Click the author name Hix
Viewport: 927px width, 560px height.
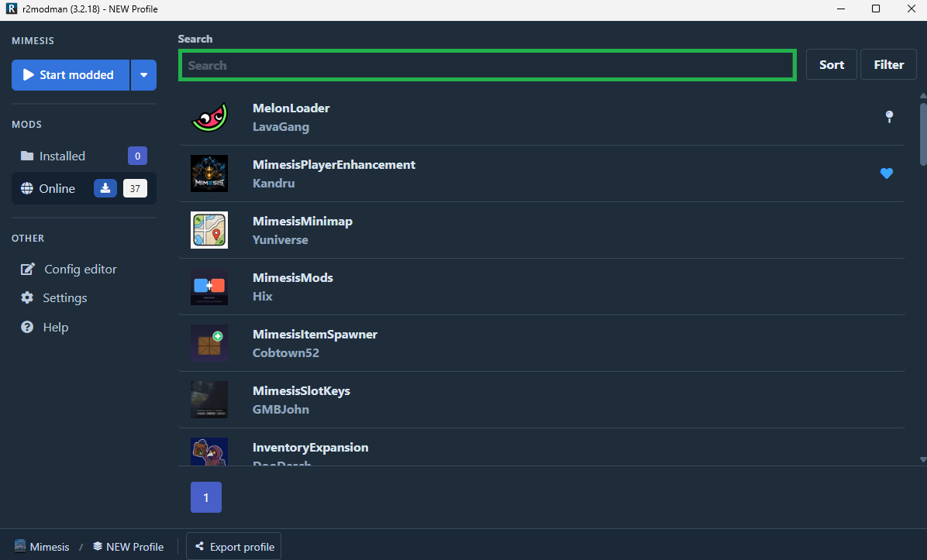point(263,297)
